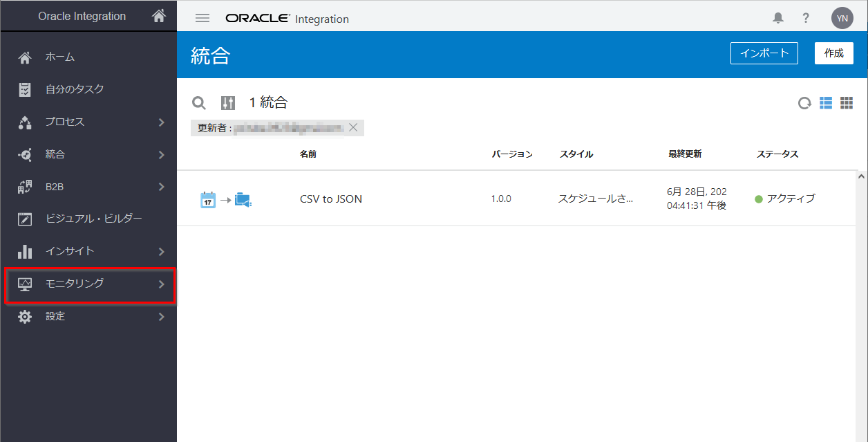Remove the 更新者 filter chip

pyautogui.click(x=353, y=127)
